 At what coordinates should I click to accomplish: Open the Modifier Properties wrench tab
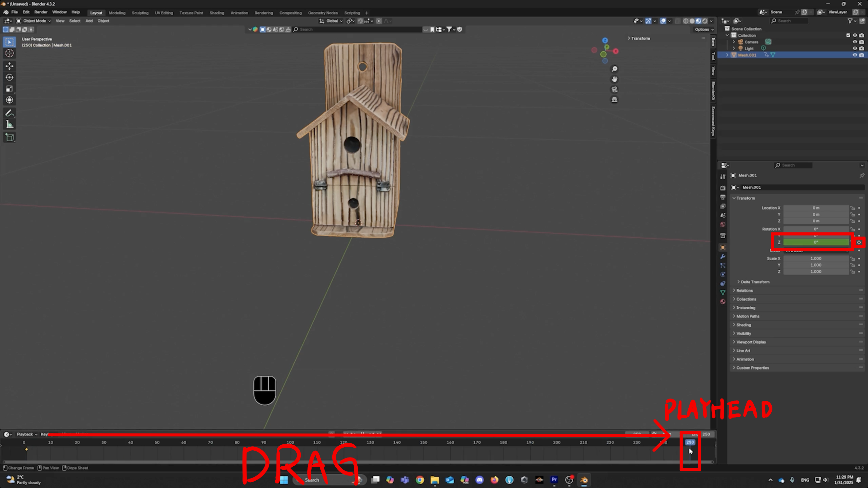723,257
